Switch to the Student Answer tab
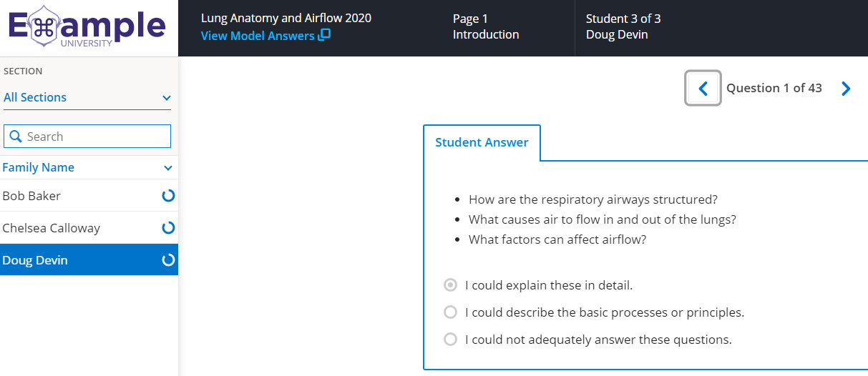868x376 pixels. click(482, 142)
